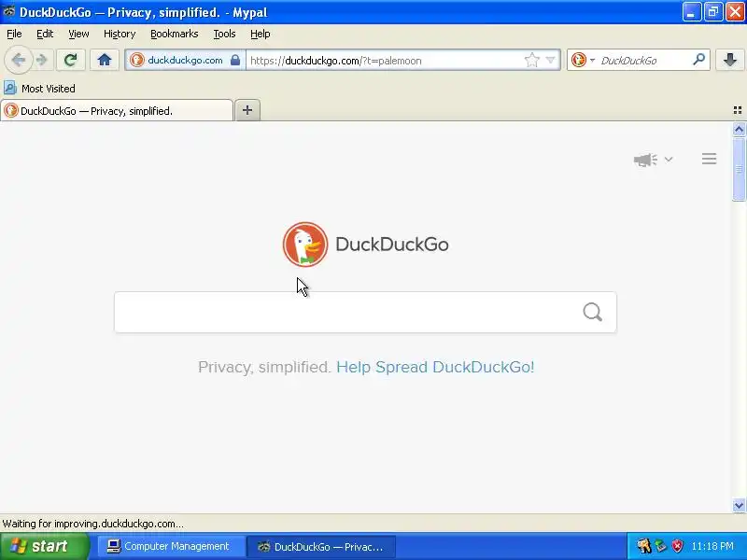Open the File menu
This screenshot has width=747, height=560.
point(14,34)
